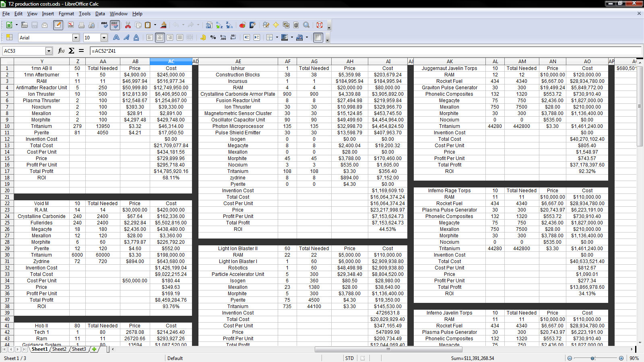Click the STD selection mode indicator
644x362 pixels.
coord(349,358)
